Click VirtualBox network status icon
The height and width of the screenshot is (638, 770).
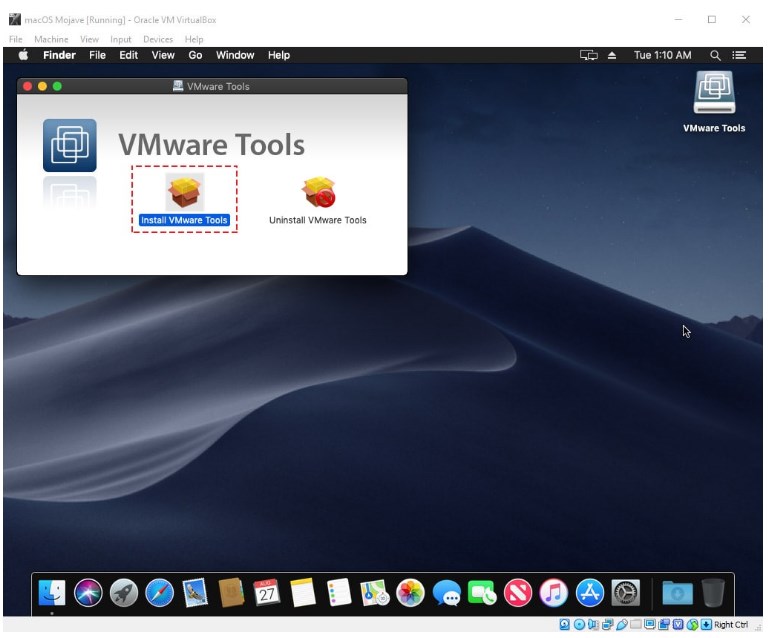(607, 624)
